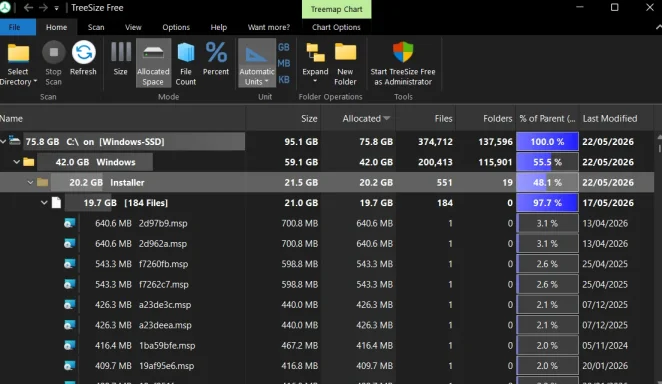Viewport: 662px width, 384px height.
Task: Click the Stop Scan button
Action: tap(54, 63)
